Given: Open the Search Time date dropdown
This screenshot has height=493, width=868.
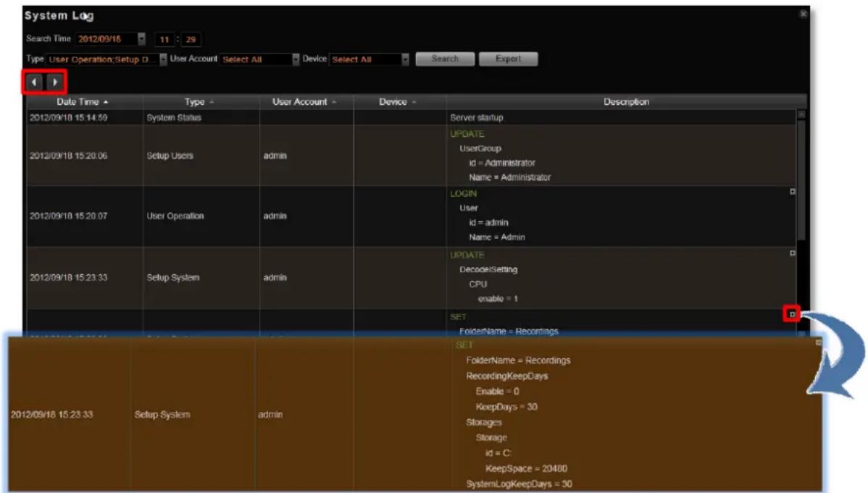Looking at the screenshot, I should [x=142, y=39].
